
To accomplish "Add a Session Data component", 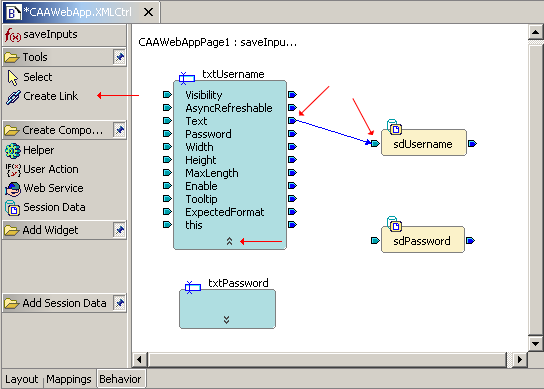I will [x=45, y=208].
